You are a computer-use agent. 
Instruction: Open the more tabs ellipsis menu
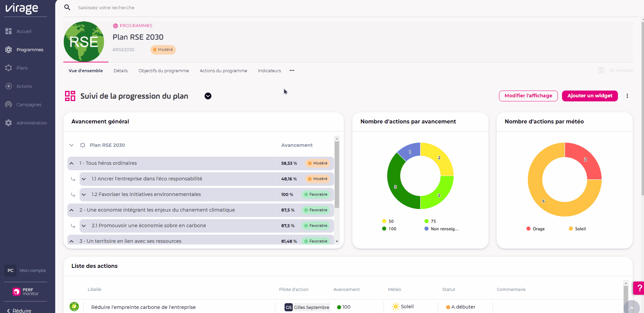pyautogui.click(x=292, y=71)
